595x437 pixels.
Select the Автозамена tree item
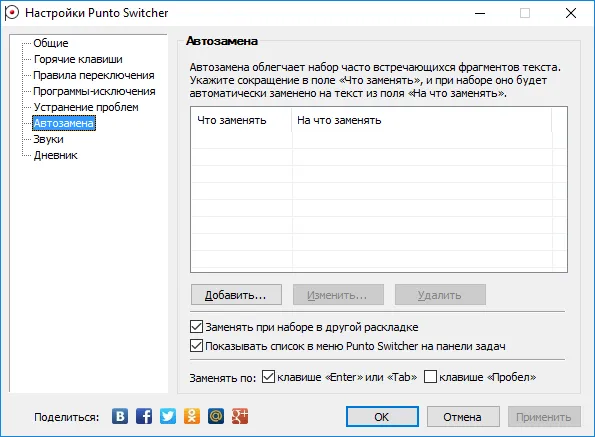[64, 123]
